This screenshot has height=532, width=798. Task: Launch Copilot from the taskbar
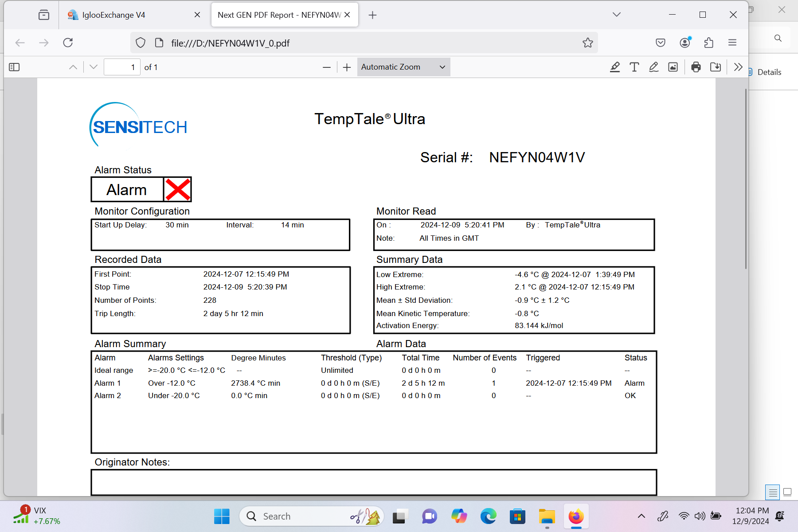click(459, 516)
